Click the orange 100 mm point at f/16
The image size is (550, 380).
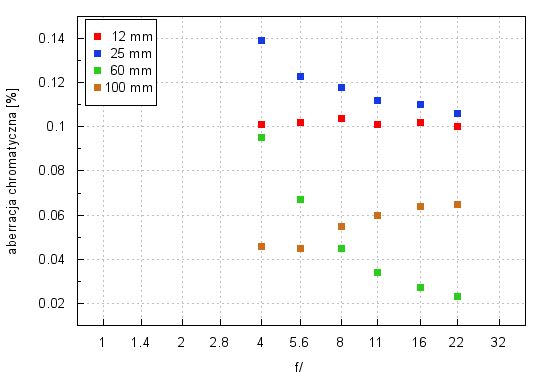(421, 206)
